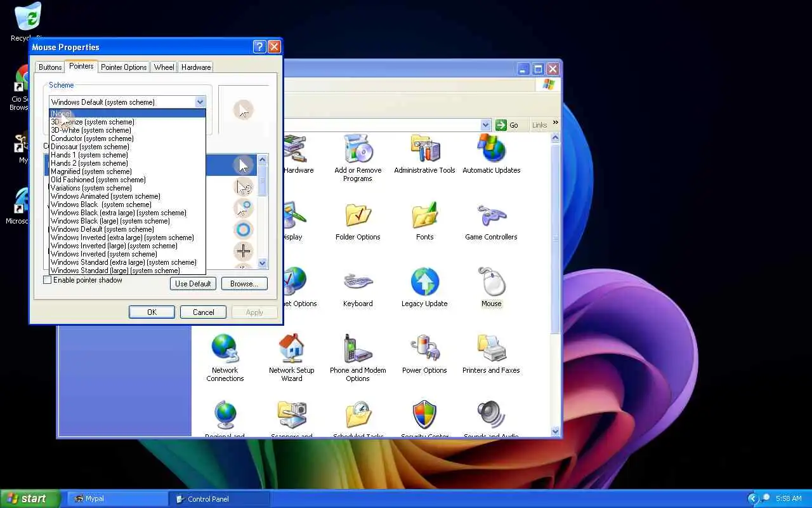This screenshot has width=812, height=508.
Task: Click scroll down arrow in pointer list
Action: tap(263, 263)
